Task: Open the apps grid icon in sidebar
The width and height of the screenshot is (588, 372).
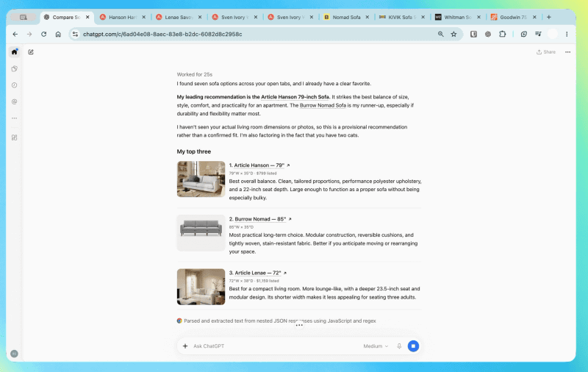Action: click(x=14, y=137)
